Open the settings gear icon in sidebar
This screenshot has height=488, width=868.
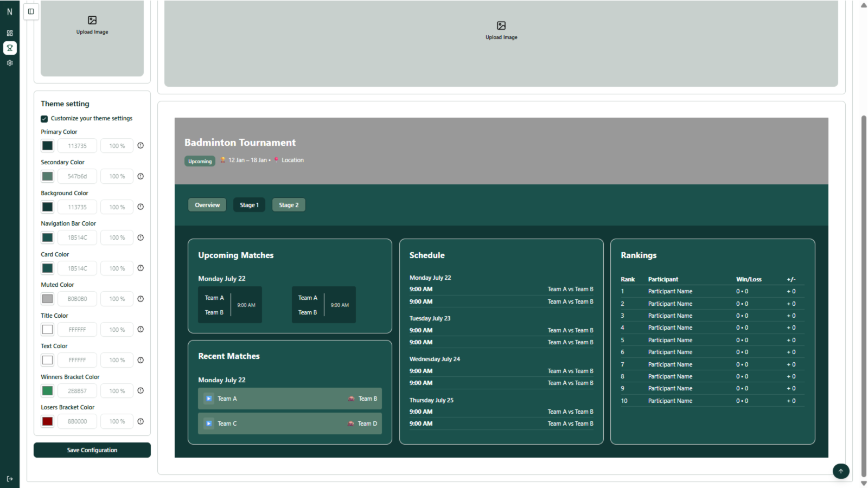click(x=10, y=63)
